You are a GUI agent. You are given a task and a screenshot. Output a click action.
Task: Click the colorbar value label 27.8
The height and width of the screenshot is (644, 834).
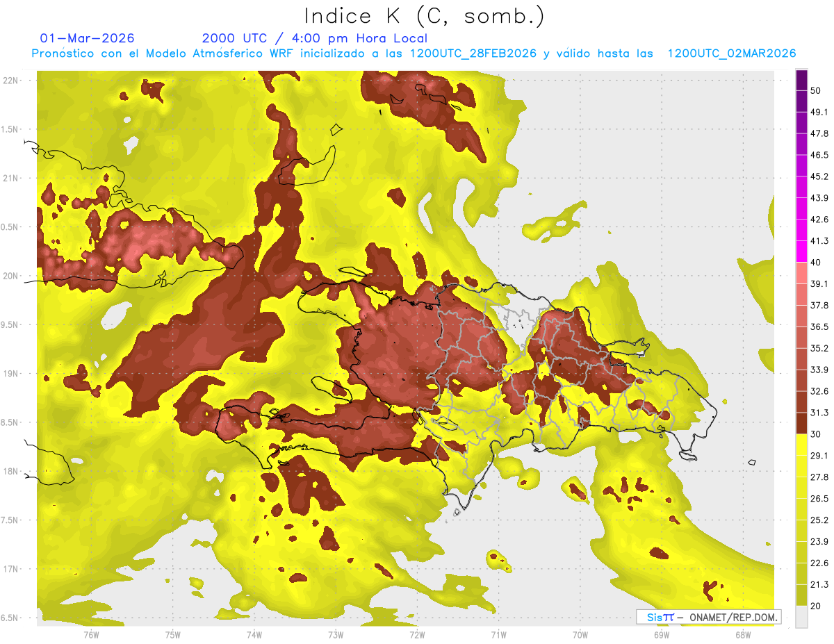819,477
